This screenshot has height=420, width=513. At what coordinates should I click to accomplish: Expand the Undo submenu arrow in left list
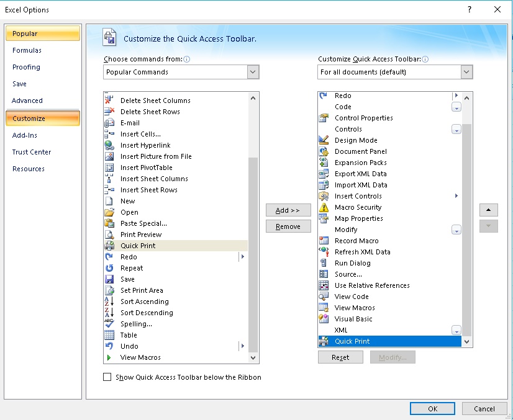pyautogui.click(x=242, y=346)
